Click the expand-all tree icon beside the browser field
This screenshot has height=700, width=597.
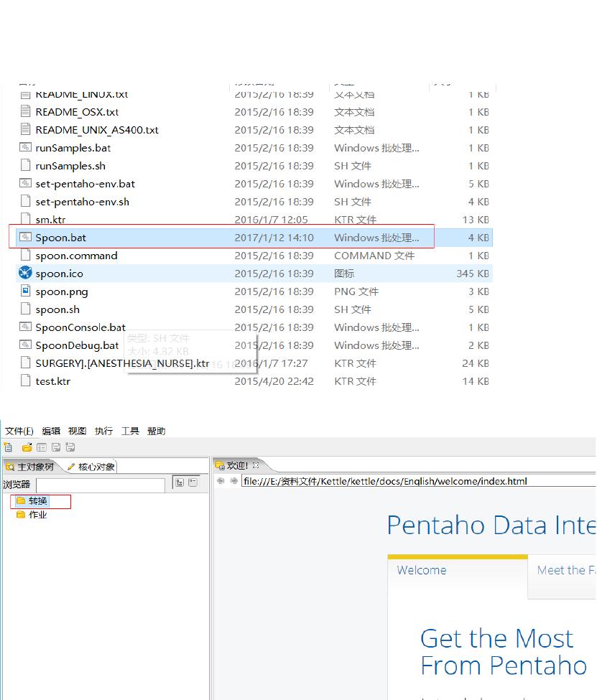point(180,482)
